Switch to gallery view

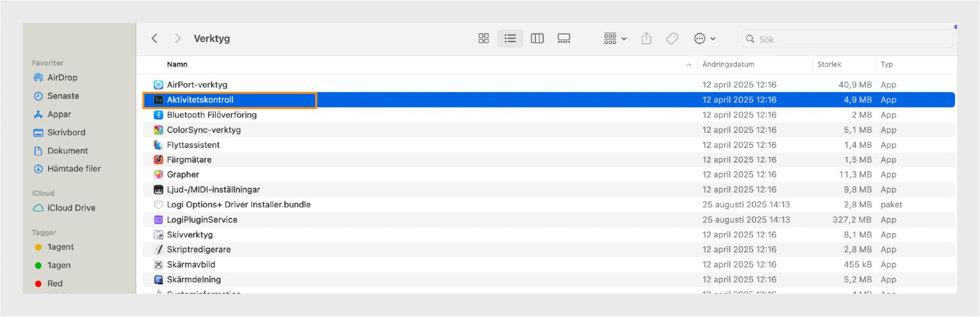coord(563,39)
